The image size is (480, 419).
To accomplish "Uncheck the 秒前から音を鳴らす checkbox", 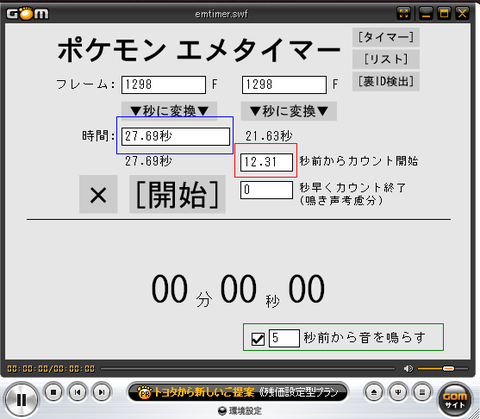I will [258, 339].
